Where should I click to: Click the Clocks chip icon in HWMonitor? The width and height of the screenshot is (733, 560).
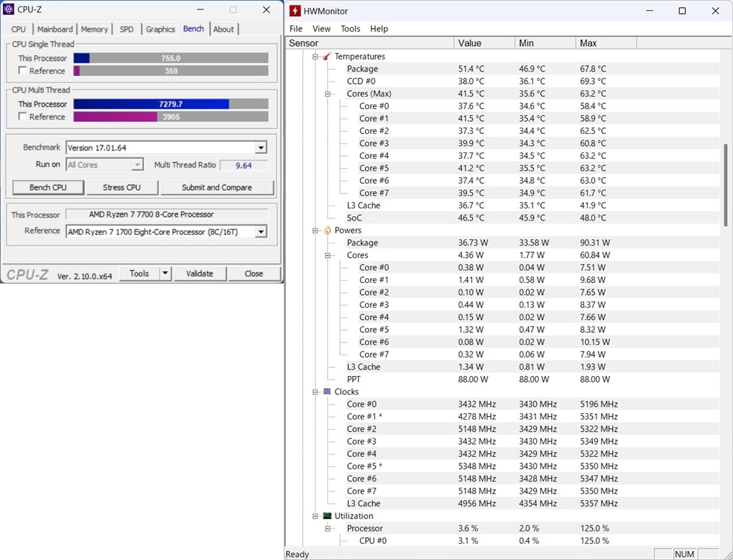pyautogui.click(x=327, y=392)
